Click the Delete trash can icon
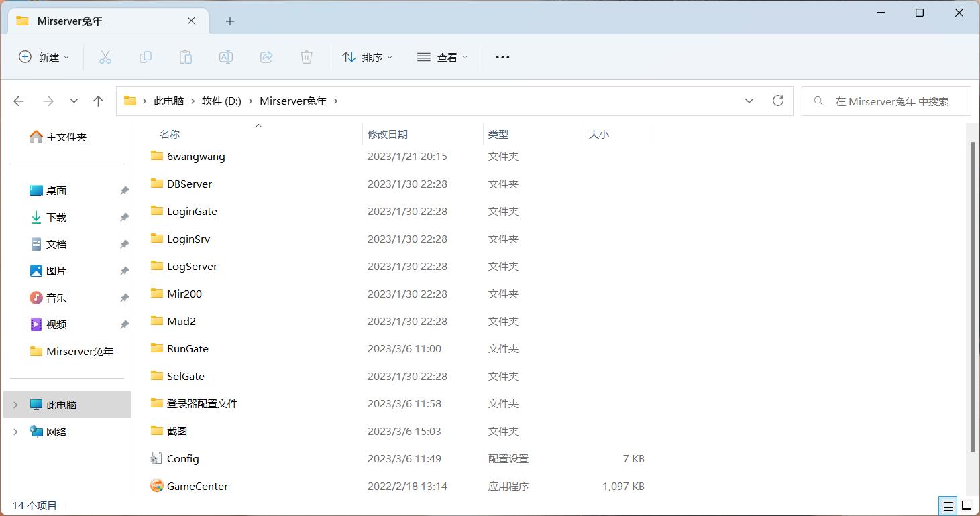The height and width of the screenshot is (516, 980). [x=307, y=57]
